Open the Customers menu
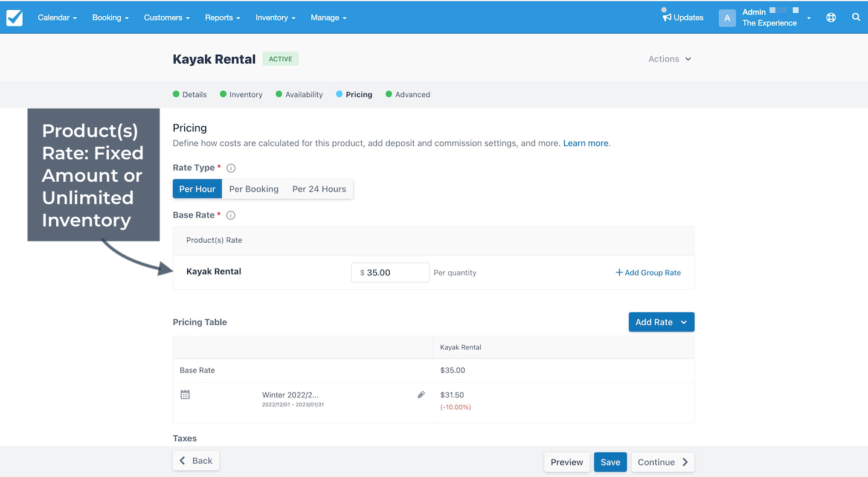Screen dimensions: 868x477 (x=167, y=18)
